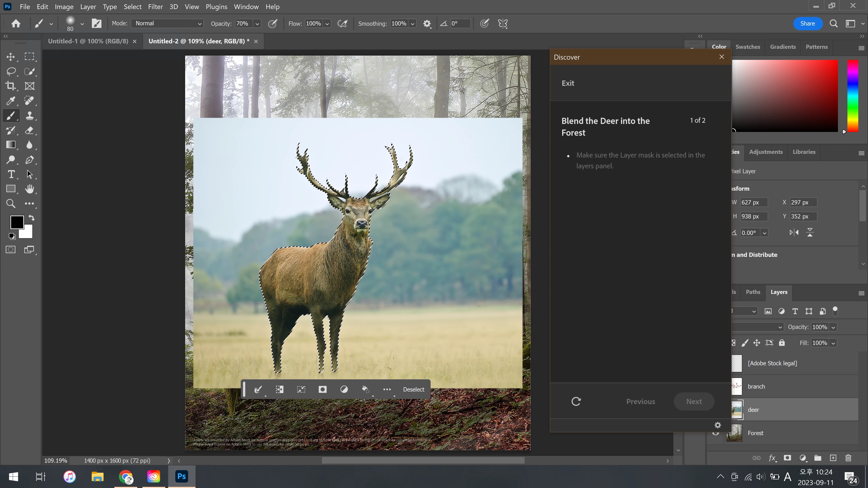This screenshot has height=488, width=868.
Task: Select the Eraser tool
Action: click(30, 130)
